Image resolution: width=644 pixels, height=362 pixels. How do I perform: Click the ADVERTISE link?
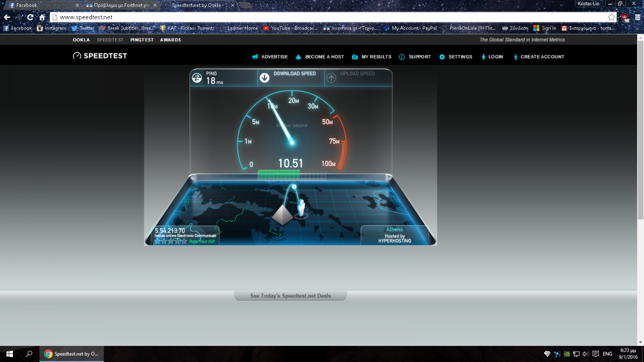point(274,57)
